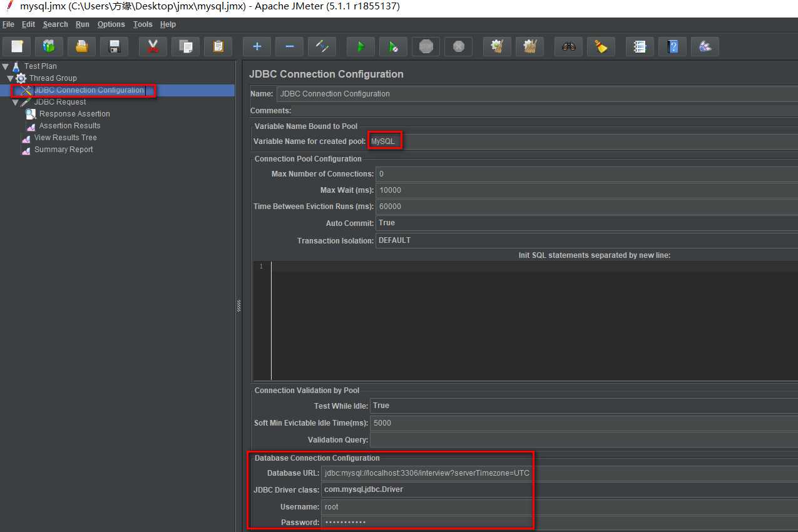Open the Transaction Isolation dropdown showing DEFAULT
The image size is (798, 532).
[586, 240]
